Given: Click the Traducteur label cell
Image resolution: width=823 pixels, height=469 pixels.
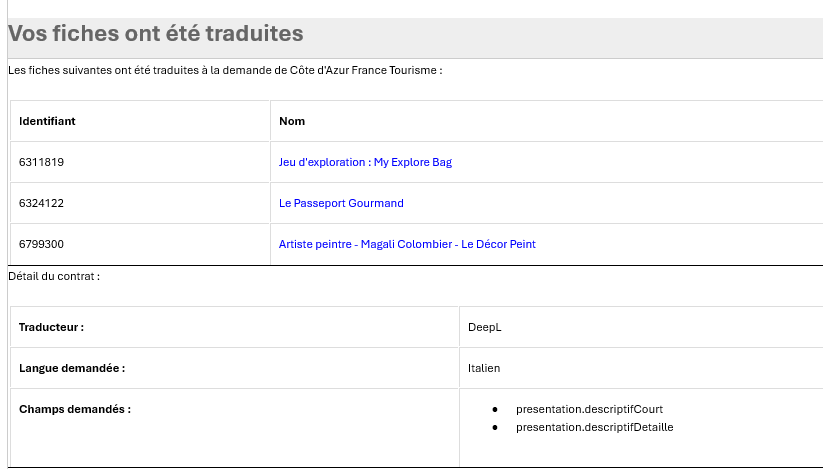Looking at the screenshot, I should point(234,327).
